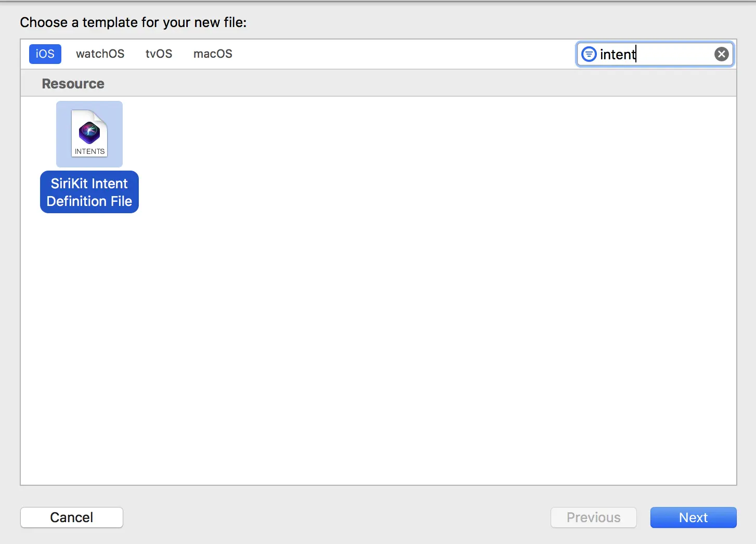Switch to the iOS platform tab
The width and height of the screenshot is (756, 544).
tap(45, 54)
